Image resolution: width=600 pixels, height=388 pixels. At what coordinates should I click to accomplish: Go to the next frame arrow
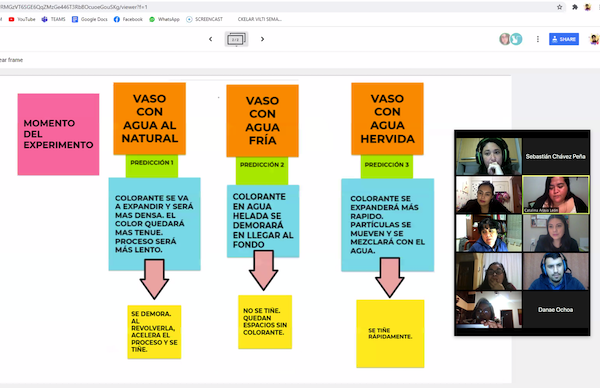[x=262, y=39]
